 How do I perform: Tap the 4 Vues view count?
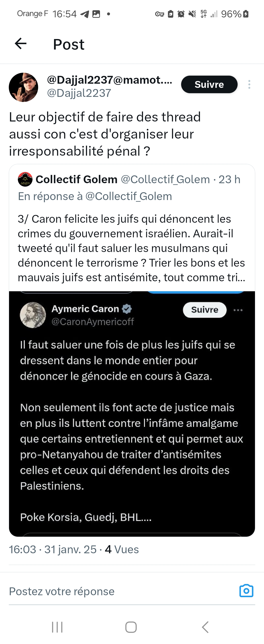[x=122, y=550]
